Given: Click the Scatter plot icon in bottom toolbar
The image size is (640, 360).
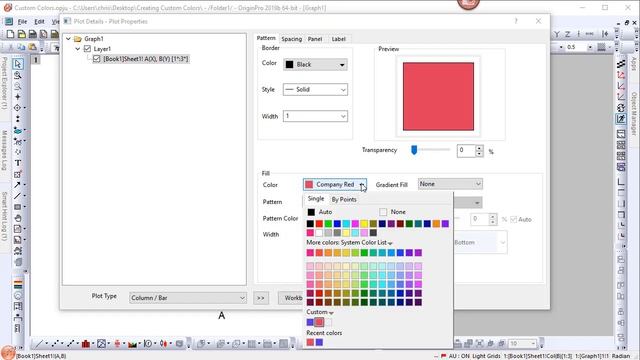Looking at the screenshot, I should tap(55, 344).
